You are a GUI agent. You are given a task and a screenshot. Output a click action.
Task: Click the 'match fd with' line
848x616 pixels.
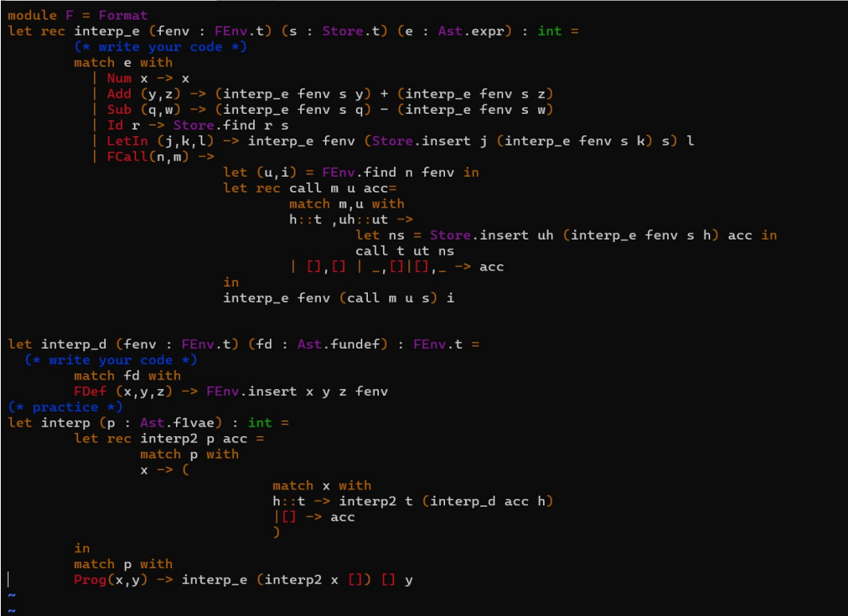pos(127,376)
